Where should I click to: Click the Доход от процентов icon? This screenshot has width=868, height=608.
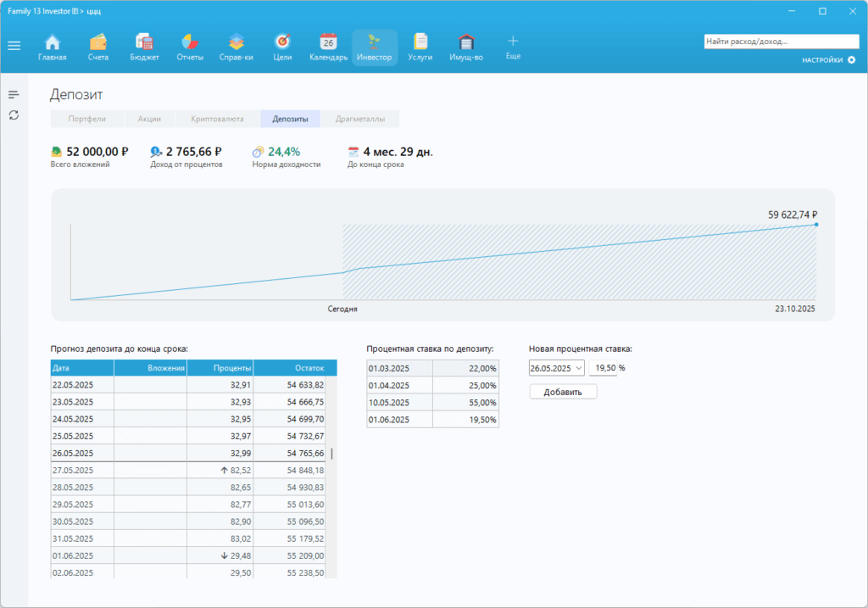[x=156, y=152]
